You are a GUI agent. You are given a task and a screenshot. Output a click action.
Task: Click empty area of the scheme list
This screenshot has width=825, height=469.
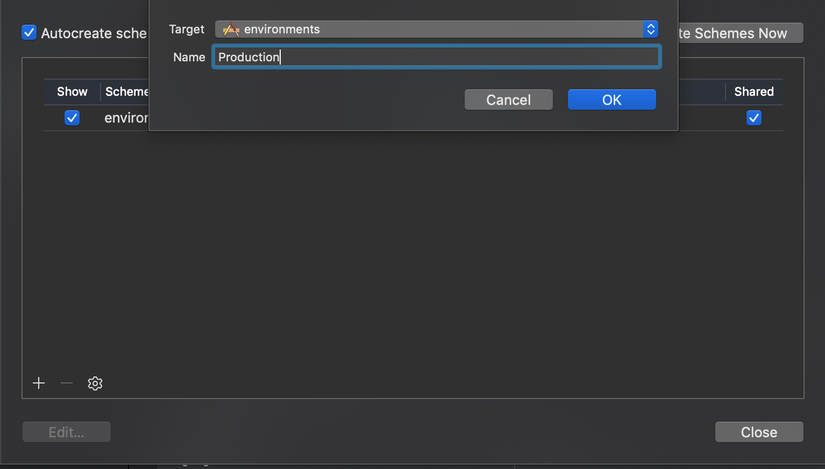[412, 260]
